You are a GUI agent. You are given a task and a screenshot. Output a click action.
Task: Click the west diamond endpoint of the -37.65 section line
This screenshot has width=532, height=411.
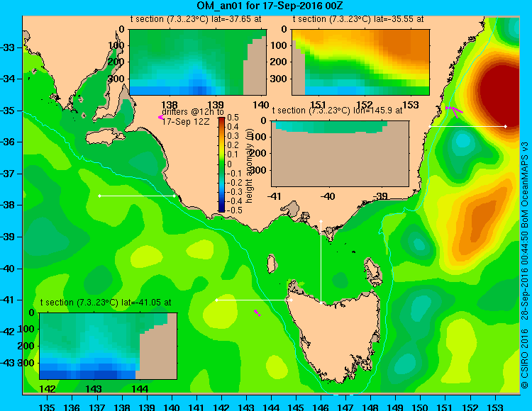[99, 196]
